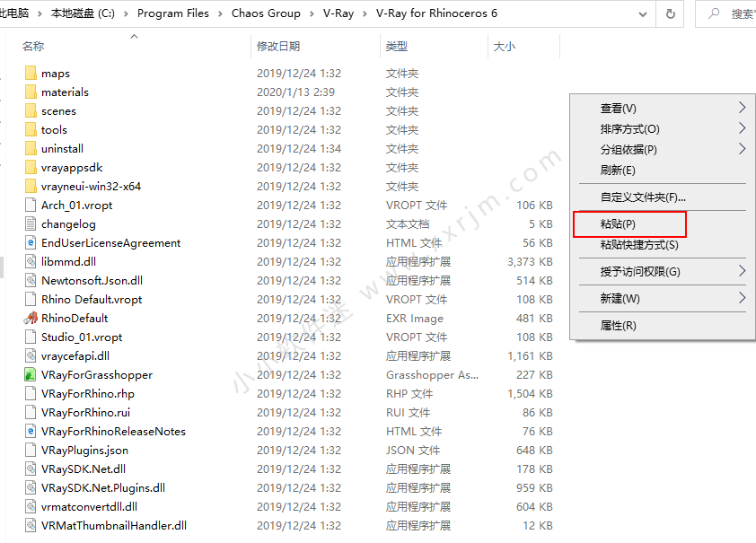Click the RhinoDefault EXR image icon

pyautogui.click(x=31, y=318)
